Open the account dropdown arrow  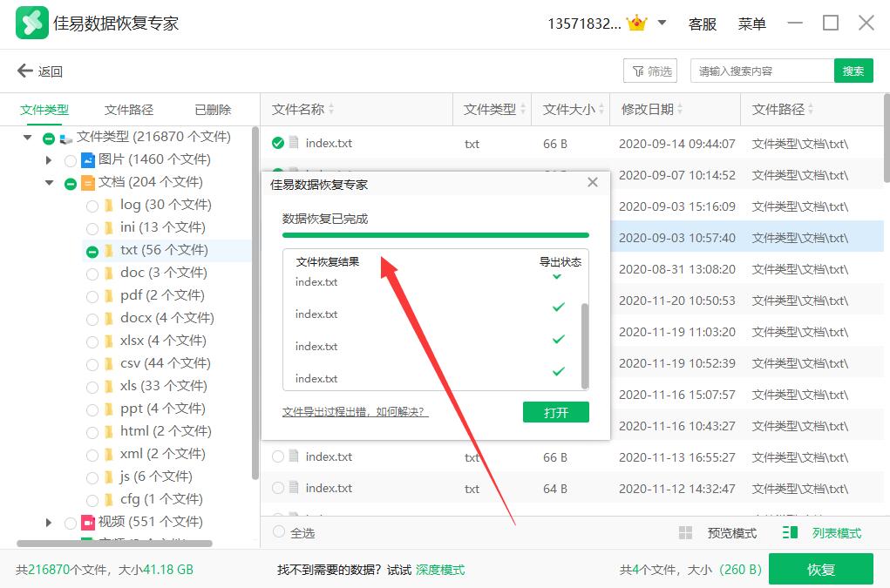(x=662, y=24)
